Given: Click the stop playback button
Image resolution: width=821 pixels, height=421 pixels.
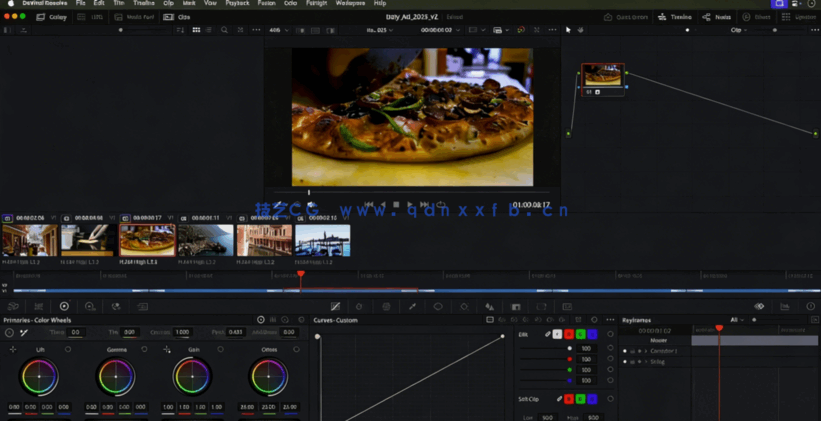Looking at the screenshot, I should coord(396,205).
